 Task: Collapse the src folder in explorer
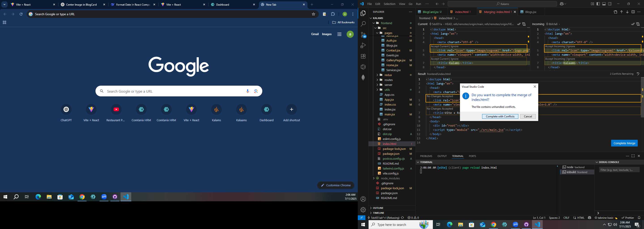(x=375, y=28)
